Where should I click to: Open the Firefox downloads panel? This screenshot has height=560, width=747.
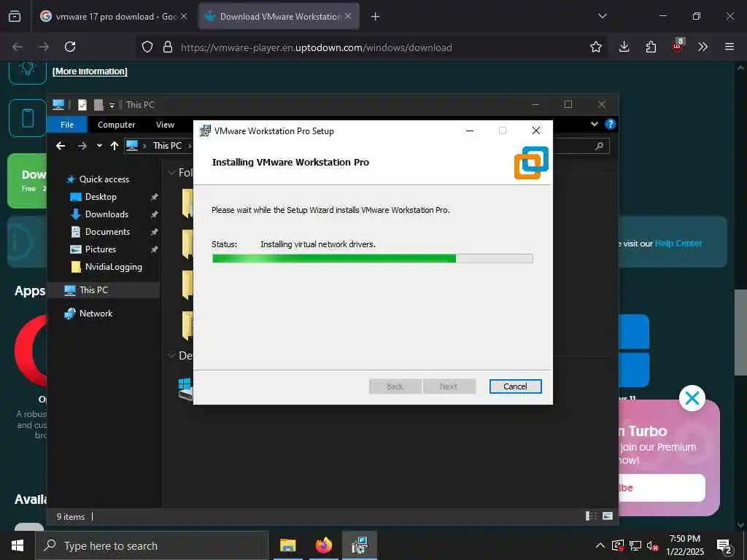pyautogui.click(x=624, y=47)
